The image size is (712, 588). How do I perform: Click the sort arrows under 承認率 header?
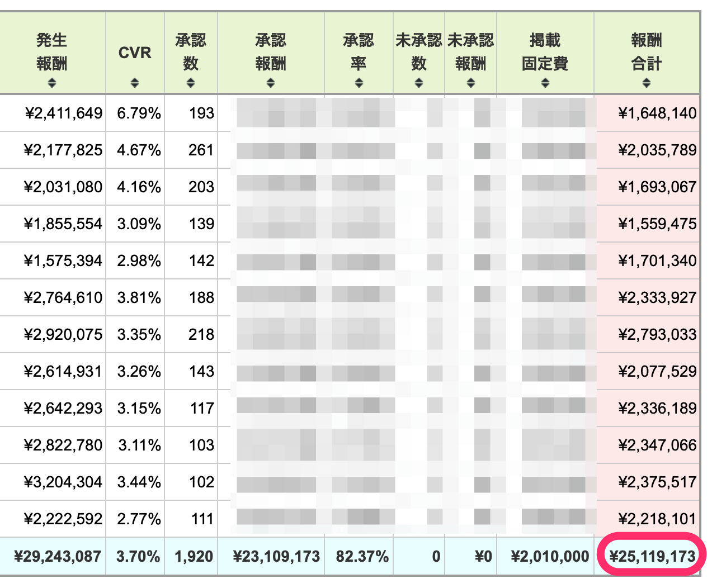[x=359, y=83]
